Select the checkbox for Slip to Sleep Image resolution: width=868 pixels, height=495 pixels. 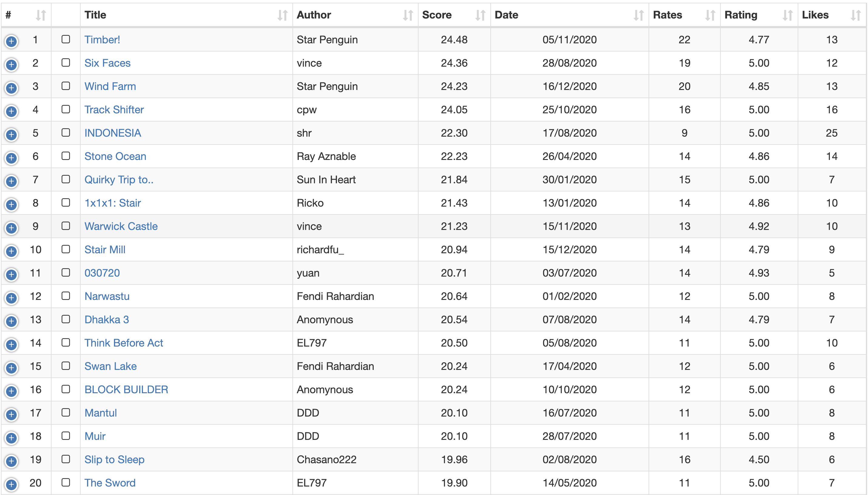pos(66,459)
